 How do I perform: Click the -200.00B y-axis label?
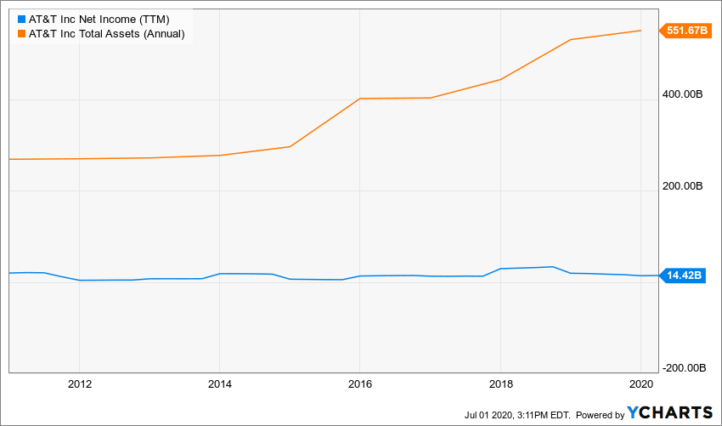[684, 368]
